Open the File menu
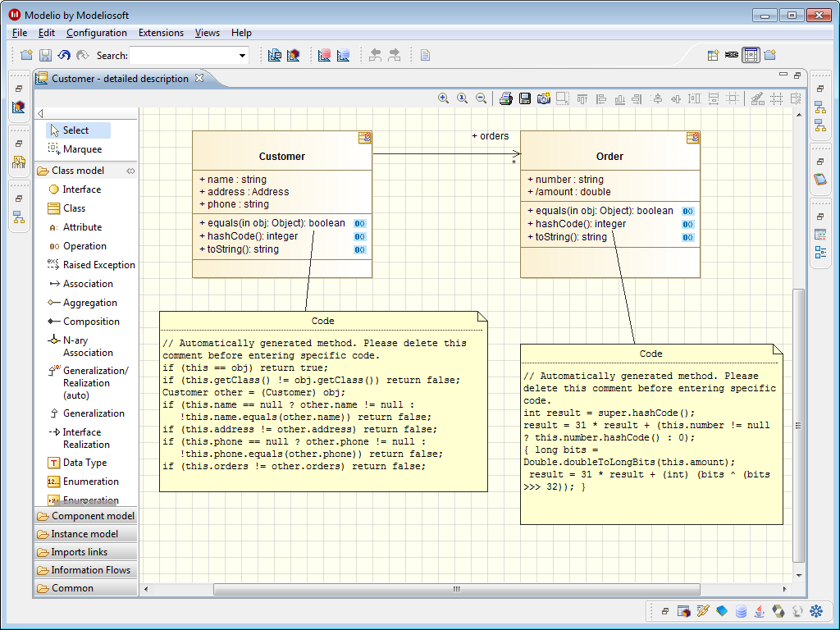840x630 pixels. click(x=20, y=33)
